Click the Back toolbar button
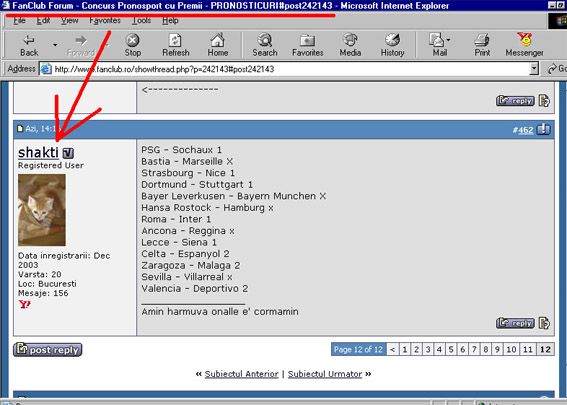 pyautogui.click(x=29, y=46)
